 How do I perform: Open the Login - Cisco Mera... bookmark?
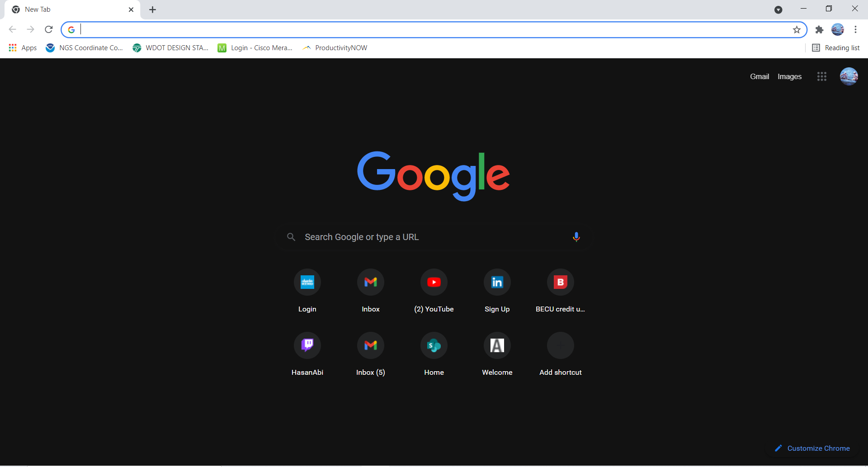point(255,48)
